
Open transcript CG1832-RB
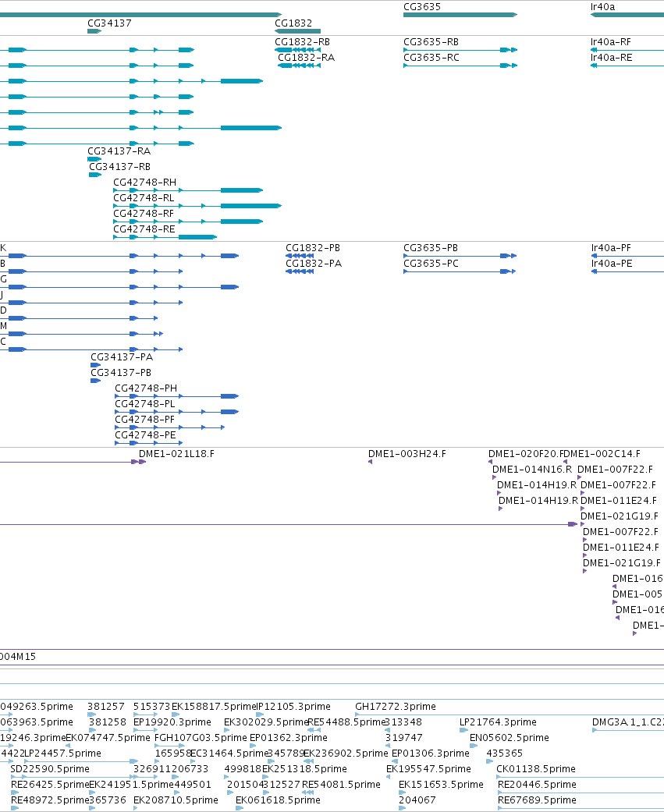303,42
